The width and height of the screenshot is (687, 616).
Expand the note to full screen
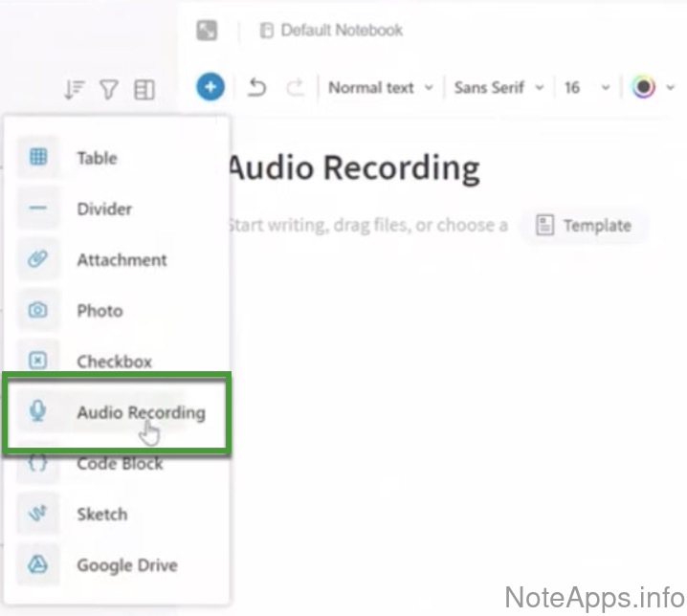[207, 31]
